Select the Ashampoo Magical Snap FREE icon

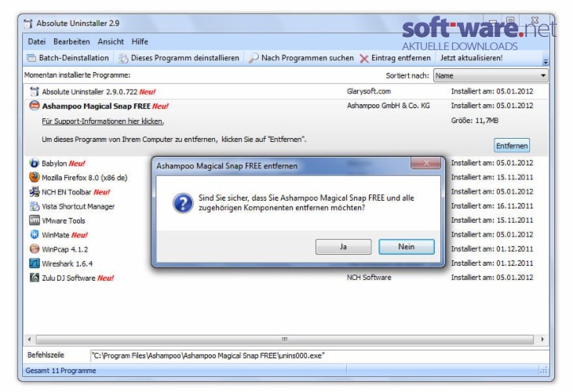(35, 106)
